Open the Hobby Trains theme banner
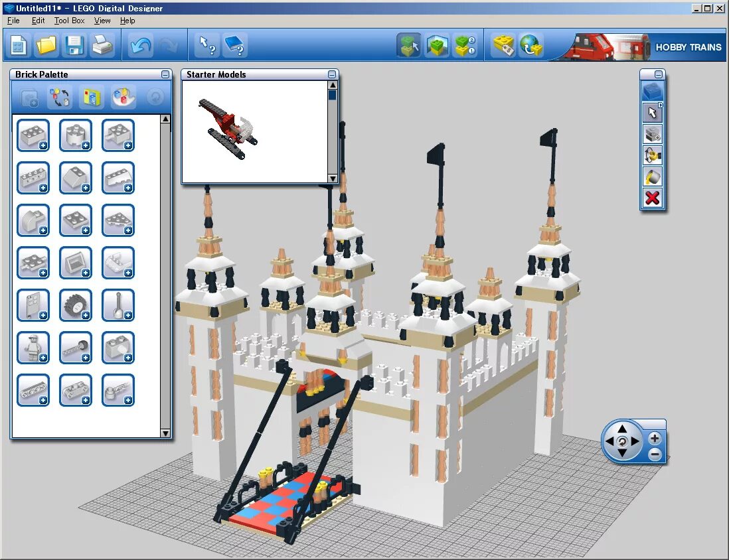 (x=641, y=46)
